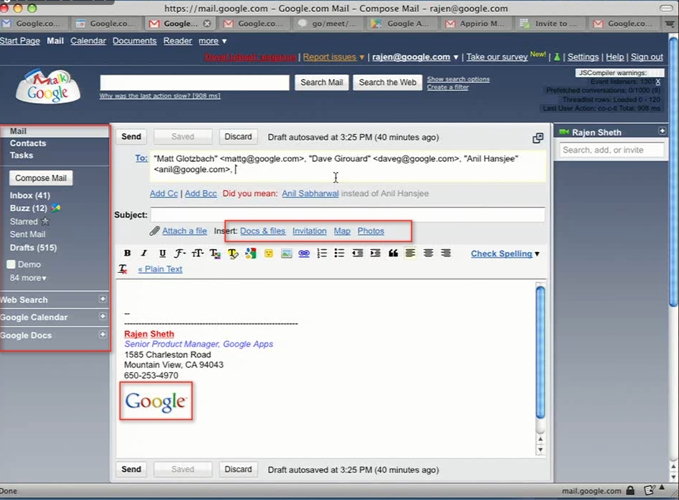
Task: Insert an emoticon from the toolbar
Action: click(268, 254)
